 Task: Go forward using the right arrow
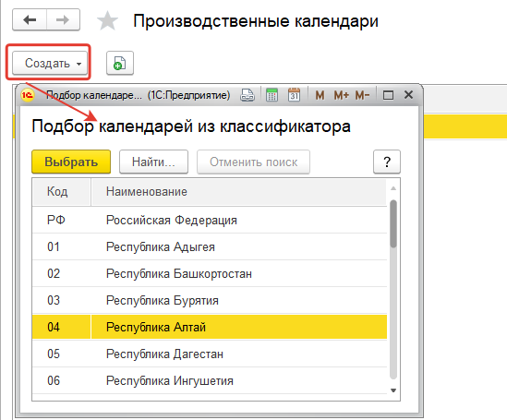click(x=63, y=20)
